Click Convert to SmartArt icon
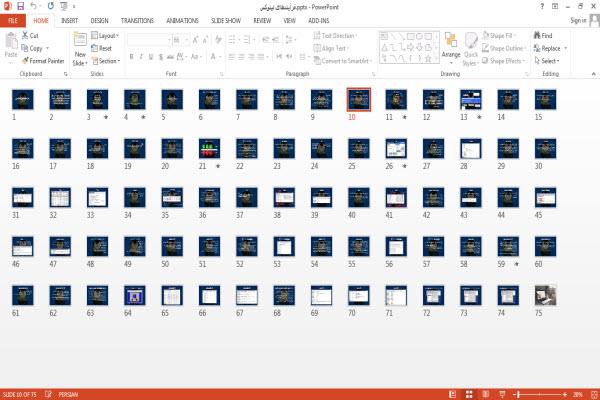 [317, 60]
